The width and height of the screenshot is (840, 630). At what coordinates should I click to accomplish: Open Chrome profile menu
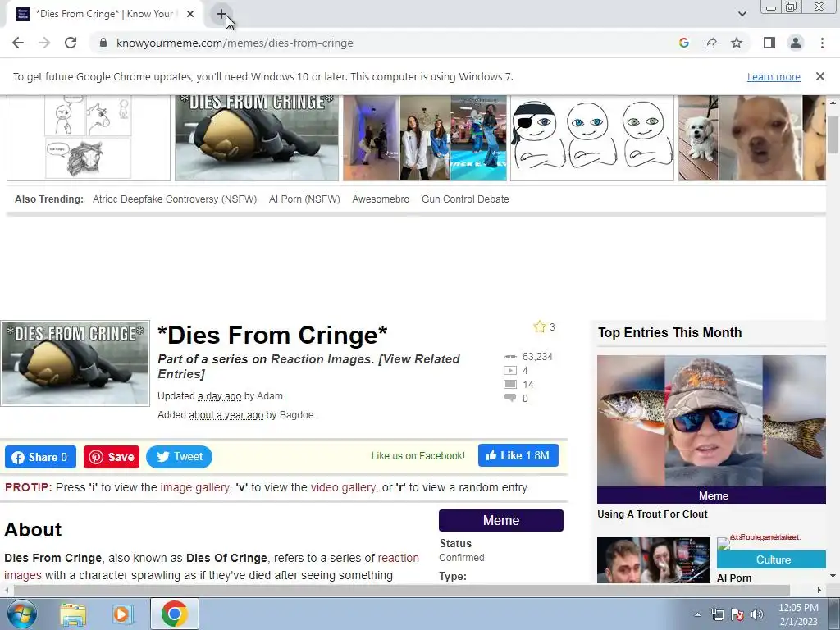796,43
